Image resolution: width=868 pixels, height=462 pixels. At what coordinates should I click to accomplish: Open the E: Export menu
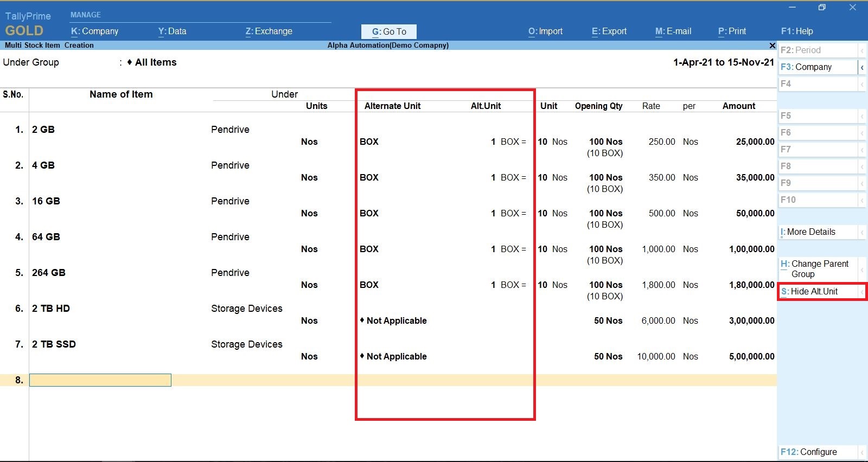click(609, 31)
